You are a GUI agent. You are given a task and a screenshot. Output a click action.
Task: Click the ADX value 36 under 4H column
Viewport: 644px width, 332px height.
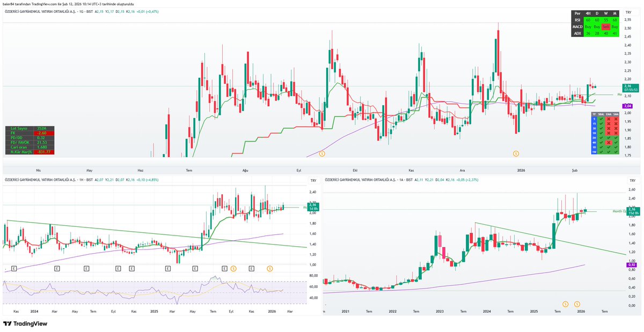coord(588,33)
